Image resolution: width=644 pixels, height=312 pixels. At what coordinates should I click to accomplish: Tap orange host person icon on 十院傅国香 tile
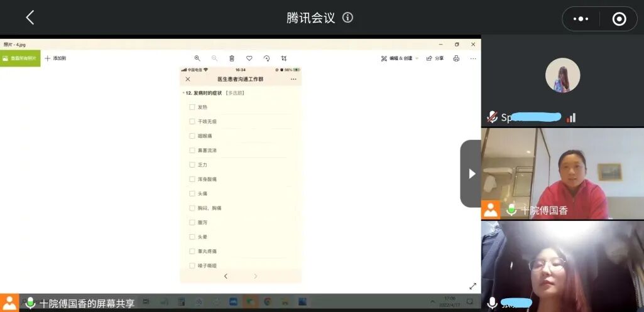(491, 210)
